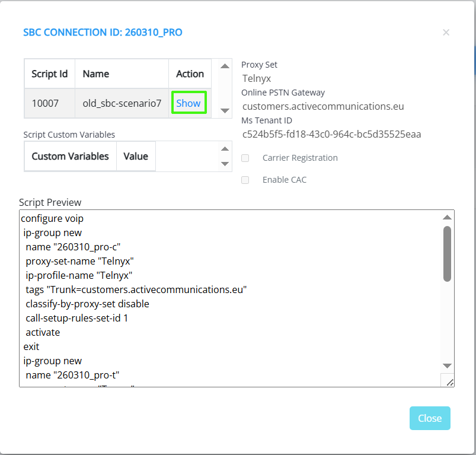Select the Script Id column header
The image size is (476, 455).
pyautogui.click(x=49, y=74)
